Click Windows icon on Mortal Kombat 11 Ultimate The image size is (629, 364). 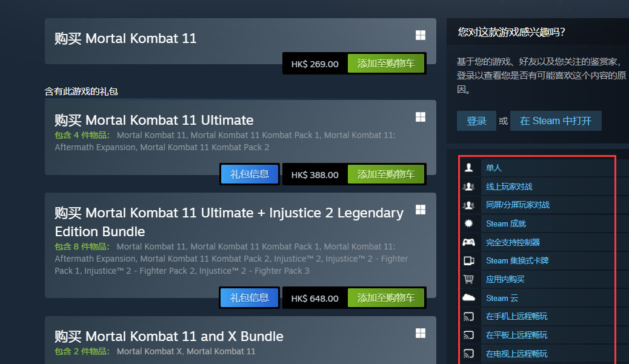[421, 117]
